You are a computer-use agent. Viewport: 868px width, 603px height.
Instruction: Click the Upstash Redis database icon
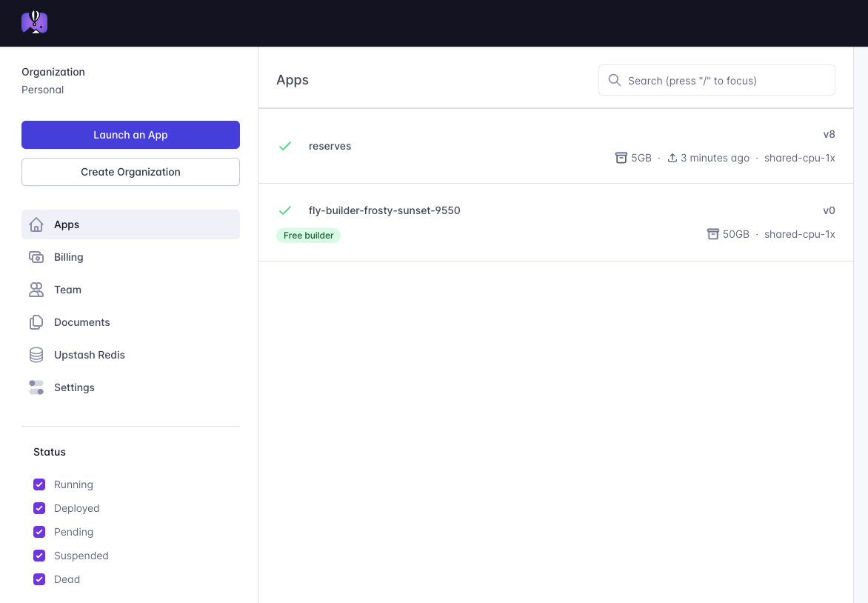click(36, 354)
